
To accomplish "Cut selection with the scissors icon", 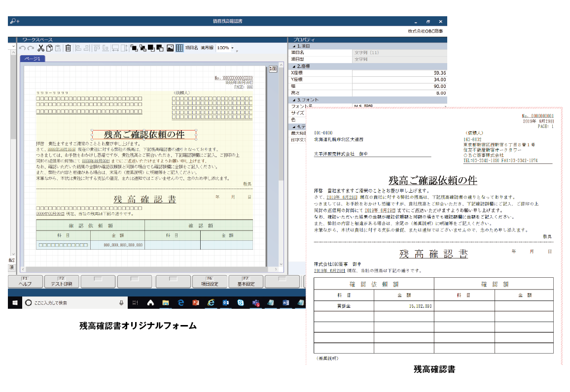I will 41,48.
